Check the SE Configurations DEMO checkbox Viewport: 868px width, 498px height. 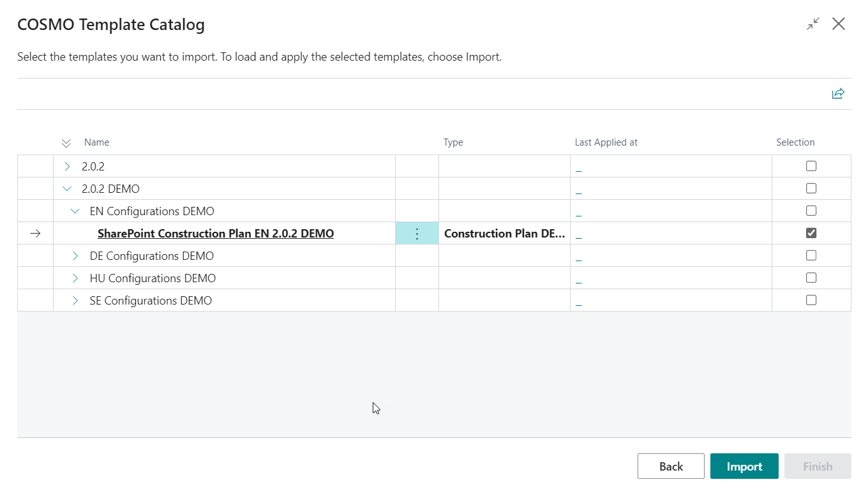[x=811, y=300]
